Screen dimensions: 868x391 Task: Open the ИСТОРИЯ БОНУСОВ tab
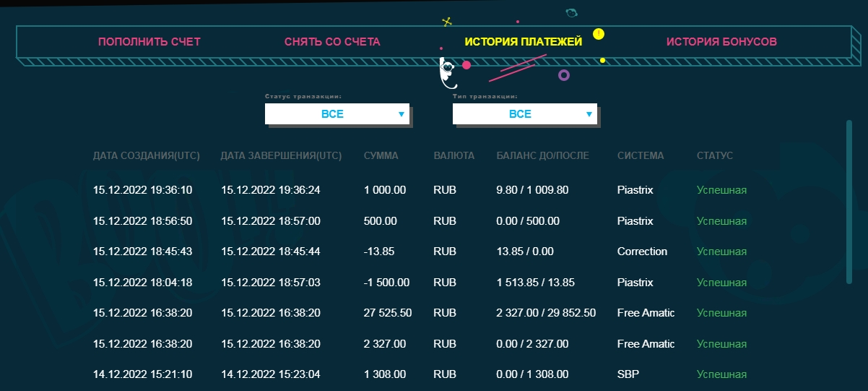point(721,42)
